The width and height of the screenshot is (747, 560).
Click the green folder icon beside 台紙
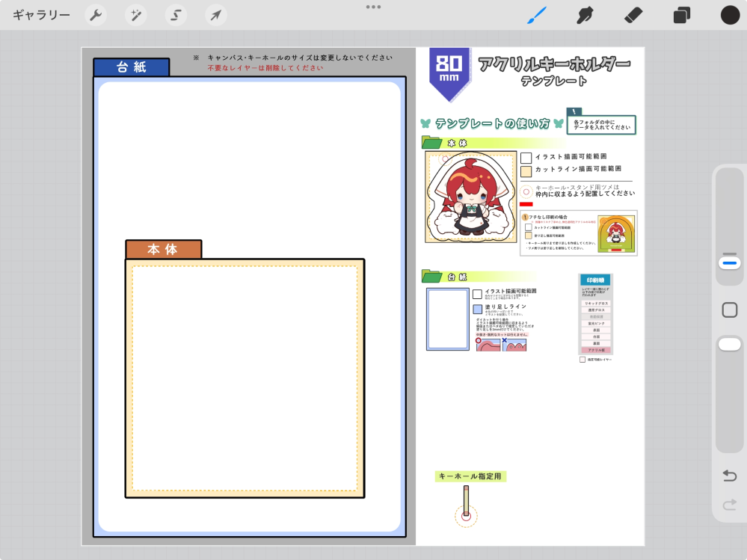(432, 276)
